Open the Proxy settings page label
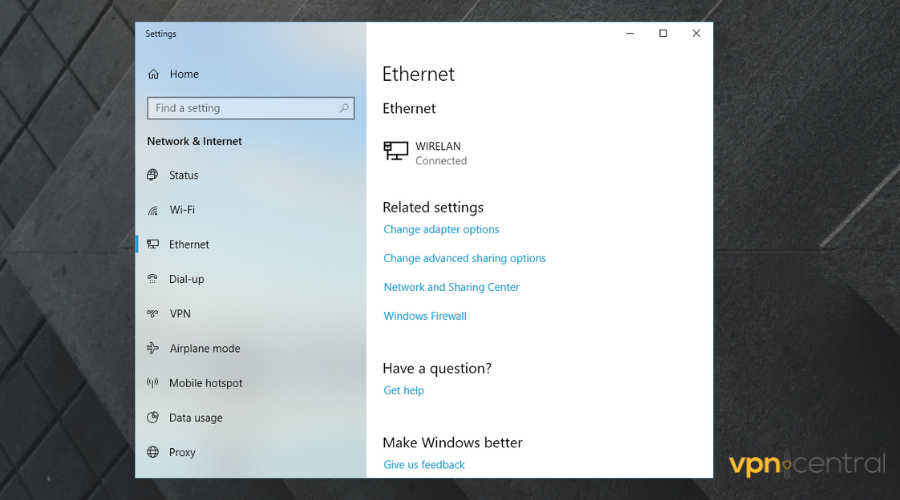The image size is (900, 500). (x=182, y=452)
